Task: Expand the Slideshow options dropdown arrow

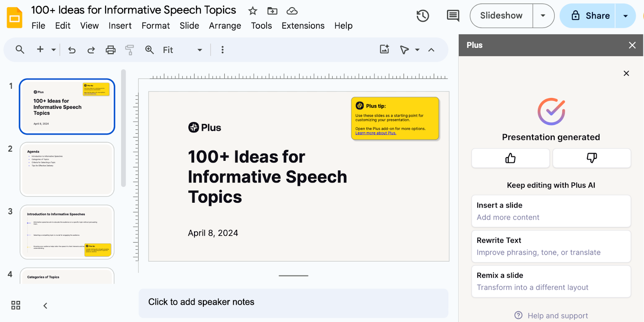Action: pyautogui.click(x=543, y=16)
